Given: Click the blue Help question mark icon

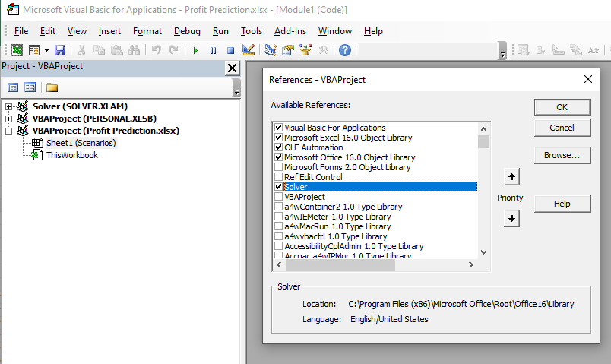Looking at the screenshot, I should click(x=345, y=50).
